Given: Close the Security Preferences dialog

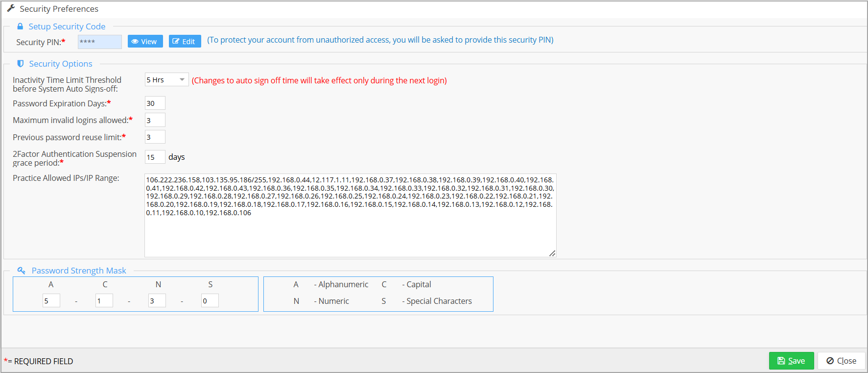Looking at the screenshot, I should (x=841, y=361).
